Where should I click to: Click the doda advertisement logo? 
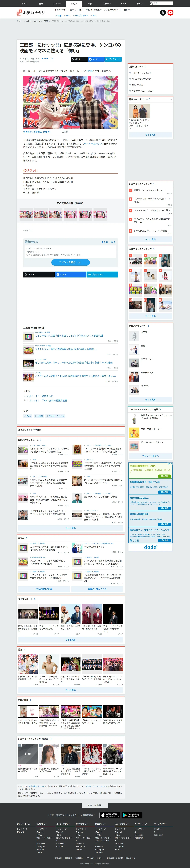[x=150, y=547]
